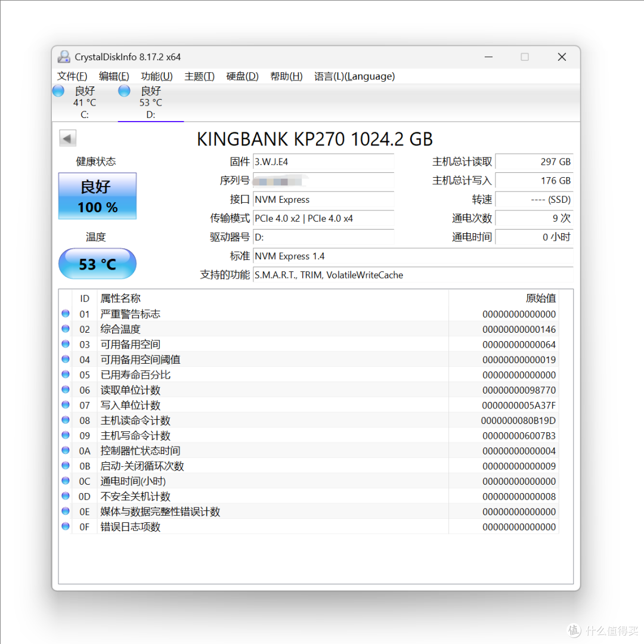
Task: Select raw value 00000000000064
Action: (519, 345)
